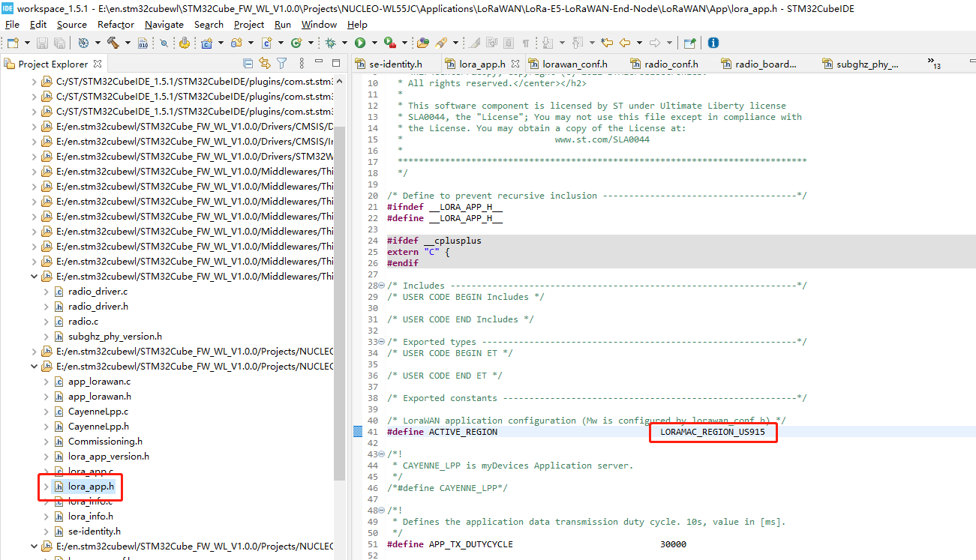Open the Navigate menu
976x560 pixels.
pyautogui.click(x=164, y=24)
